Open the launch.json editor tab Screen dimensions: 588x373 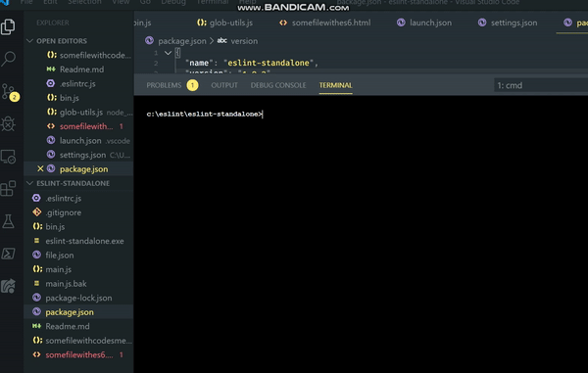point(424,23)
